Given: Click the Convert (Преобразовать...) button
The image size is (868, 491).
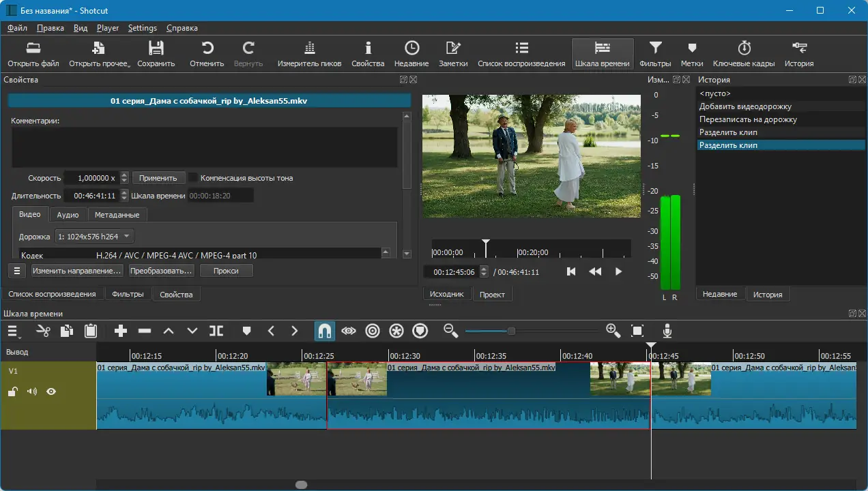Looking at the screenshot, I should click(162, 271).
